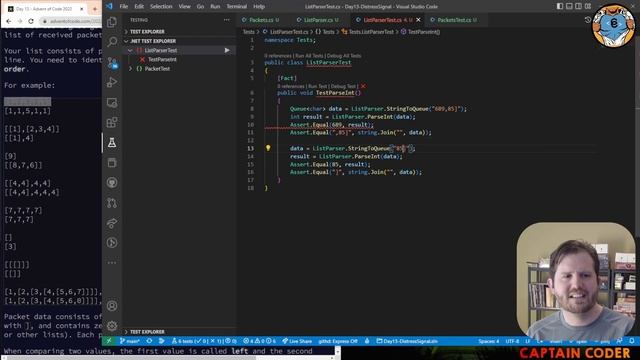Image resolution: width=640 pixels, height=360 pixels.
Task: Open the pull requests icon in activity bar
Action: click(x=112, y=203)
